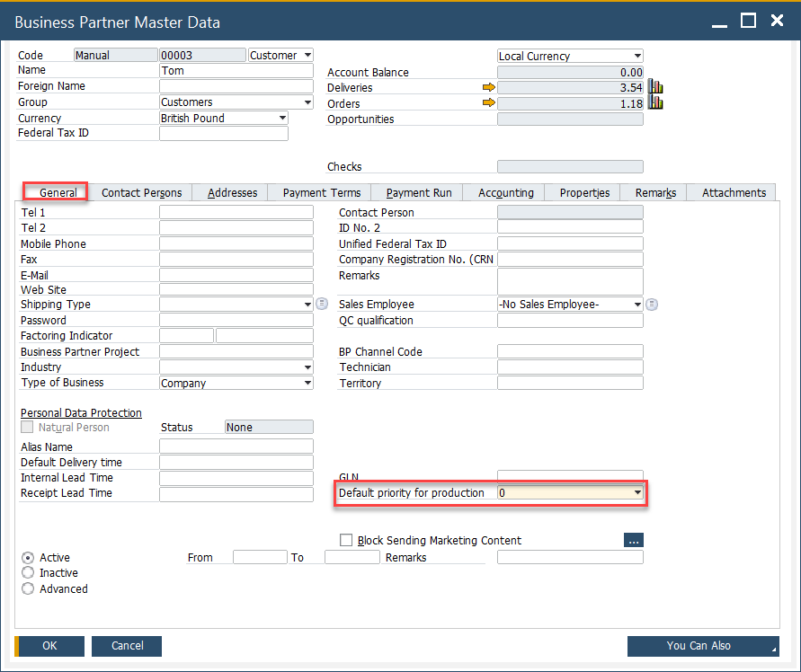801x672 pixels.
Task: Expand the Local Currency dropdown
Action: pyautogui.click(x=637, y=56)
